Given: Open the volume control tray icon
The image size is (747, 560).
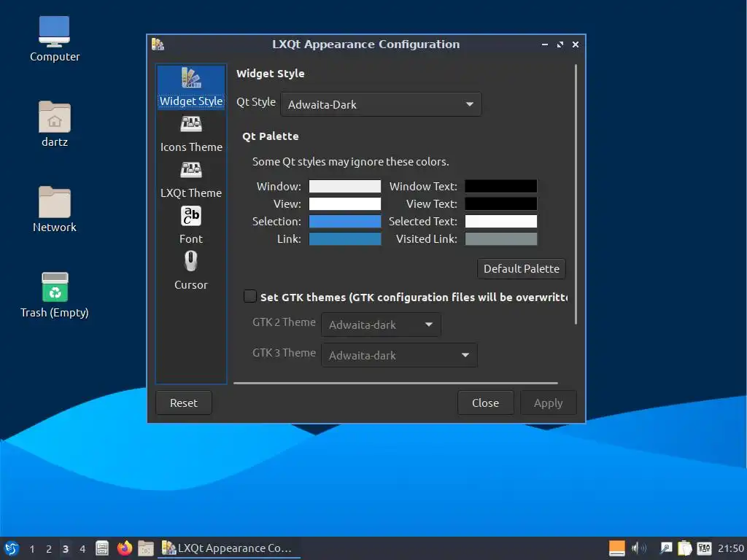Looking at the screenshot, I should click(x=638, y=548).
